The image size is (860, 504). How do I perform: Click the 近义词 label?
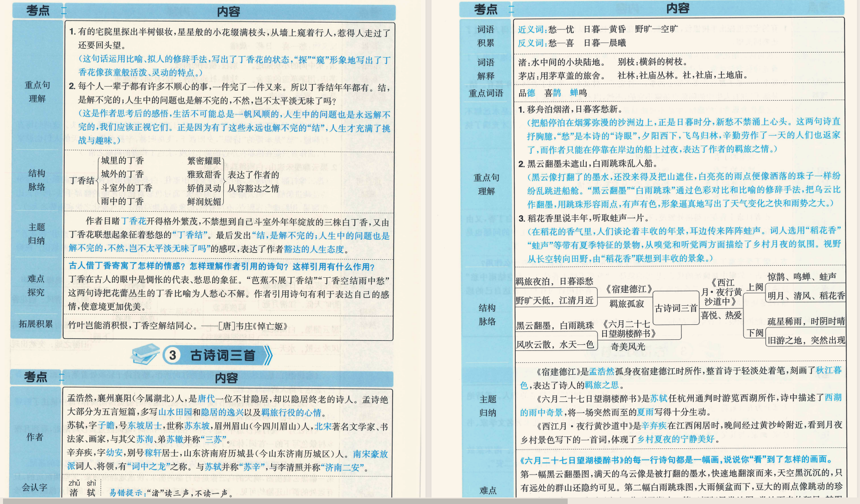coord(532,30)
